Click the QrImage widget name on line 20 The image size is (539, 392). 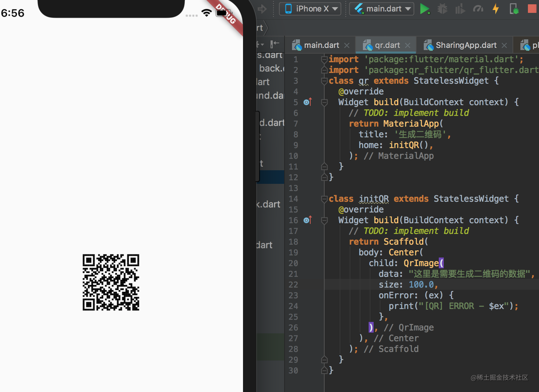[421, 263]
